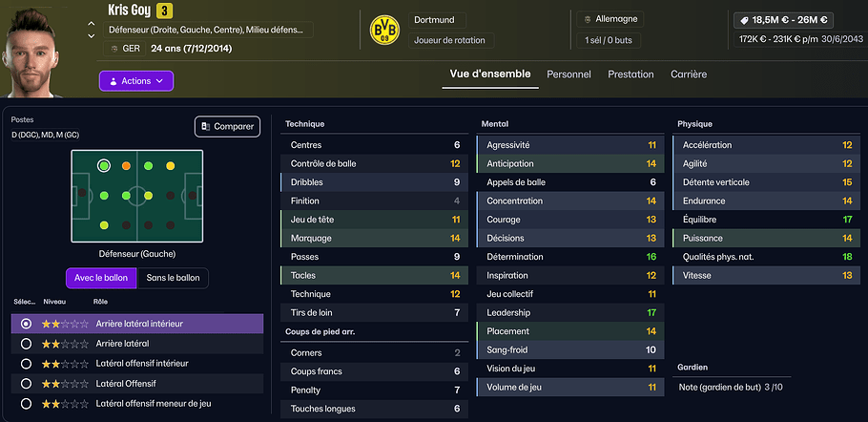
Task: Select the Arrière latéral role radio button
Action: coord(26,344)
